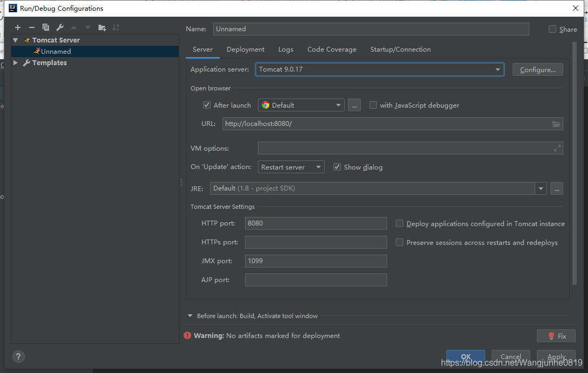
Task: Click the vertical scrollbar of settings panel
Action: pyautogui.click(x=575, y=163)
